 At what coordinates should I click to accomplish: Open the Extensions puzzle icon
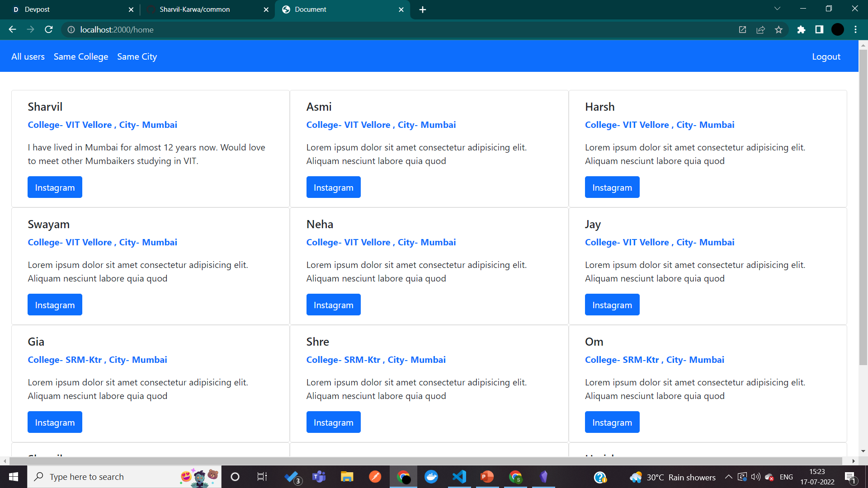[801, 29]
